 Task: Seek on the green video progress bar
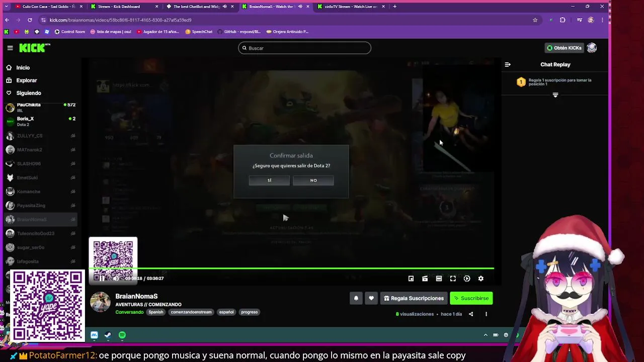(291, 268)
